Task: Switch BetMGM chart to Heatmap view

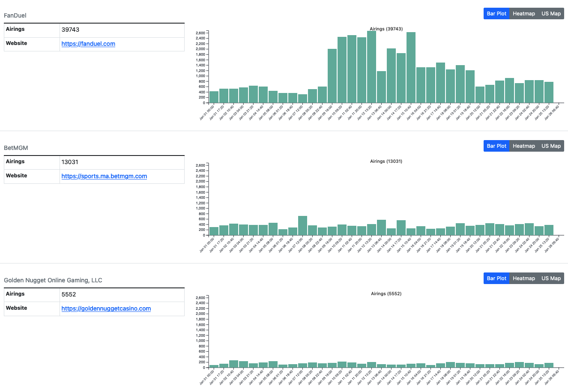Action: [x=523, y=146]
